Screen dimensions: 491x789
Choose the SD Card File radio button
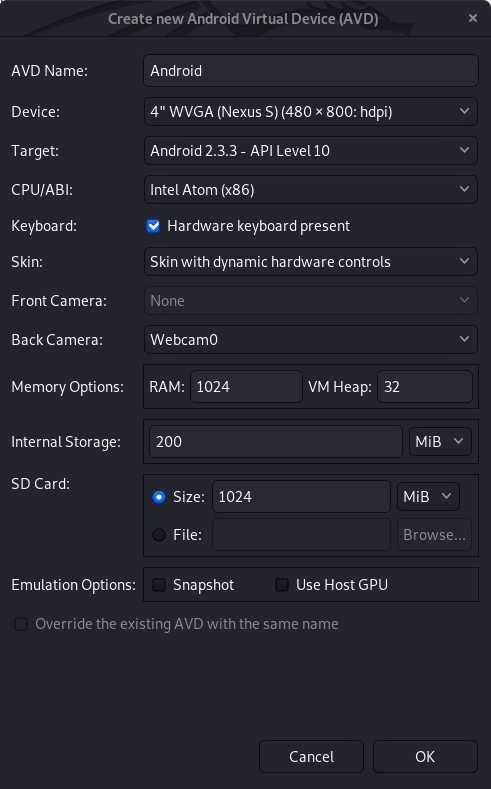(159, 534)
